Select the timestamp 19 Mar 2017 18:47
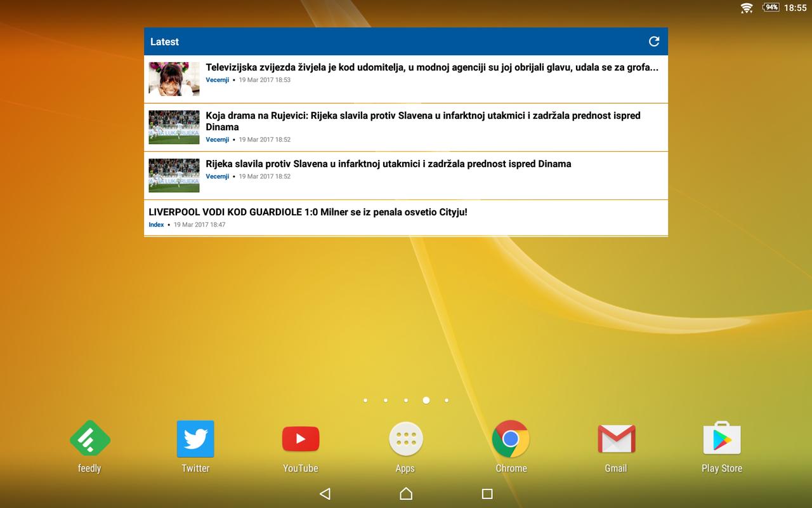The width and height of the screenshot is (812, 508). (x=199, y=225)
